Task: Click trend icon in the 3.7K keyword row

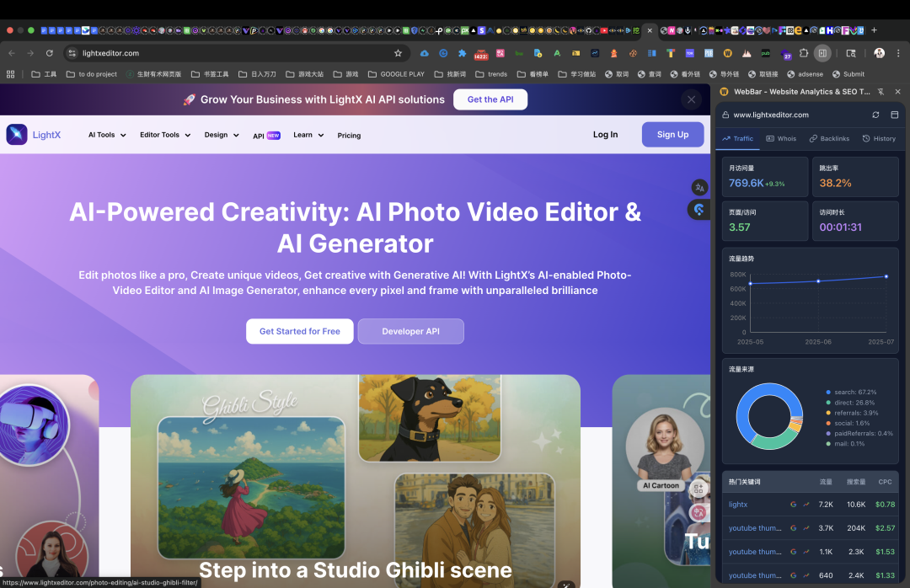Action: click(x=806, y=528)
